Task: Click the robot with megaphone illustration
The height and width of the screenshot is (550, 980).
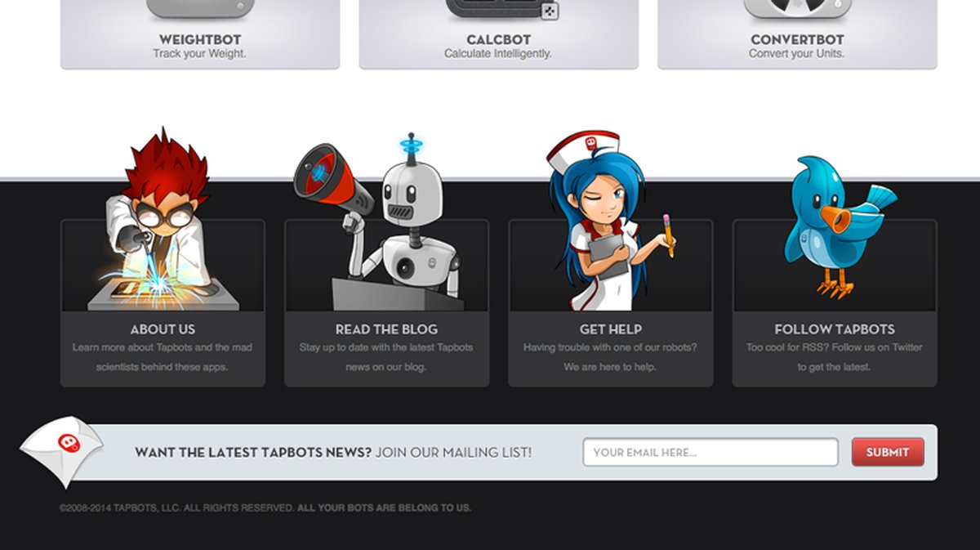Action: [380, 221]
